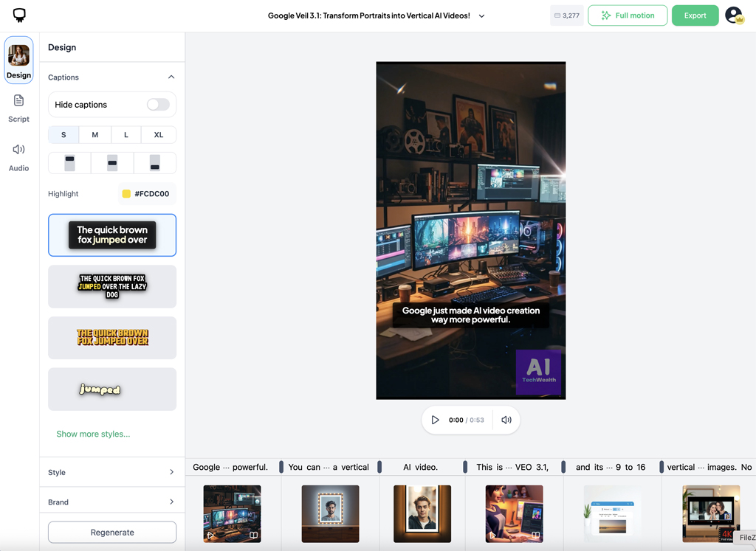This screenshot has height=551, width=756.
Task: Open your profile avatar menu
Action: tap(735, 15)
